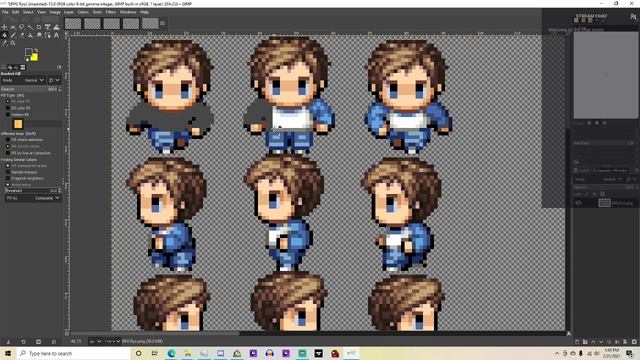640x360 pixels.
Task: Select the Clone stamp tool
Action: [x=31, y=35]
